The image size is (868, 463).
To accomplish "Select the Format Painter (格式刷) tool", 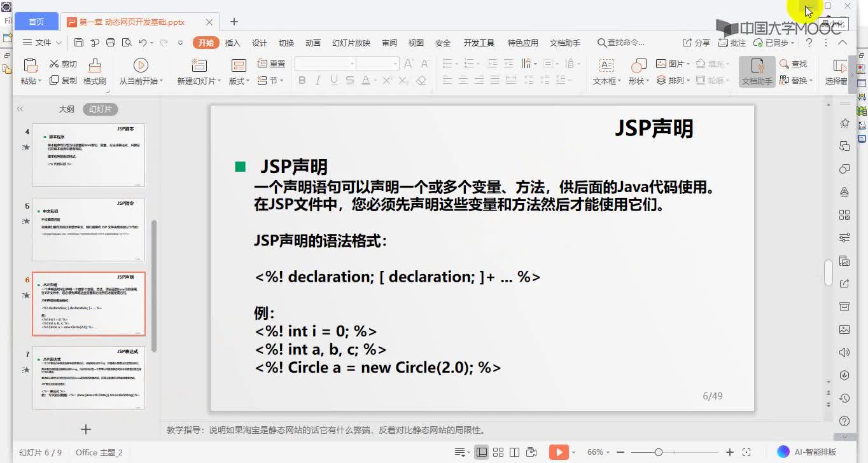I will tap(95, 71).
